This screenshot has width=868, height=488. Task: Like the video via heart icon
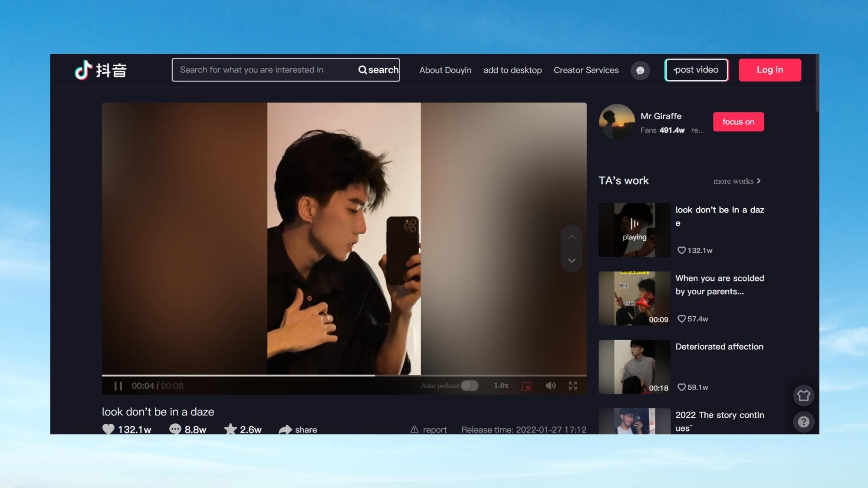[108, 429]
